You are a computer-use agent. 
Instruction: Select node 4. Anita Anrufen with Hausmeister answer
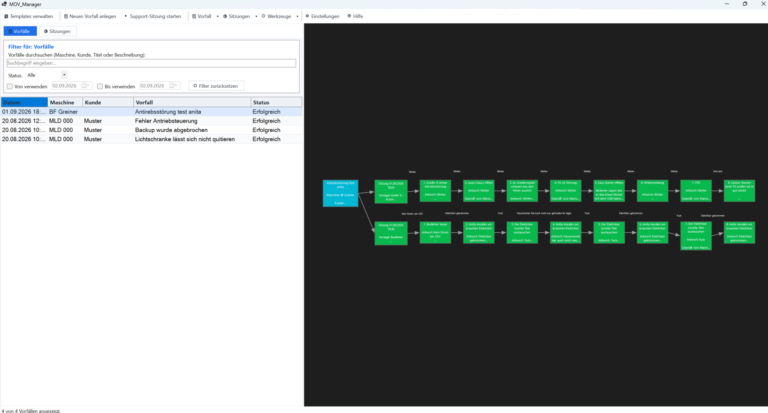point(566,232)
